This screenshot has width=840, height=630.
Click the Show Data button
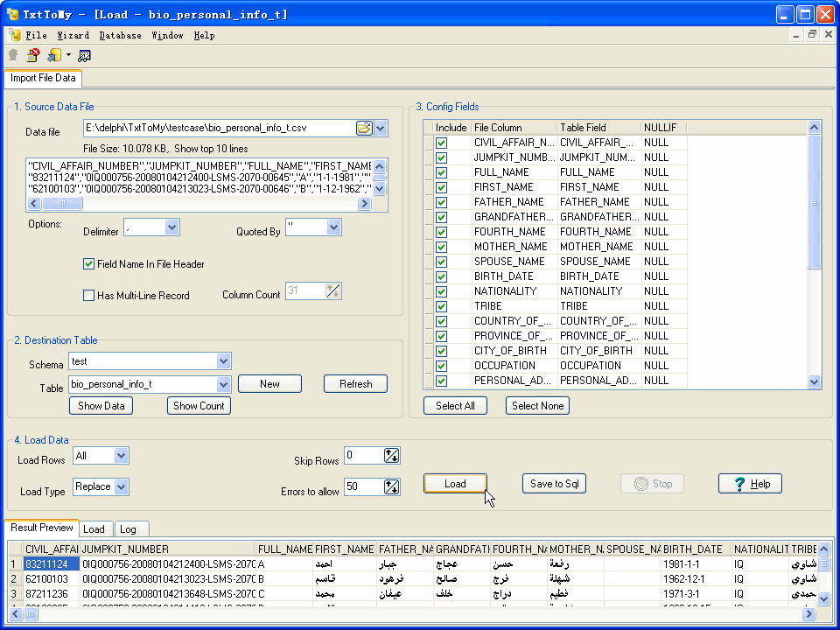pyautogui.click(x=101, y=405)
